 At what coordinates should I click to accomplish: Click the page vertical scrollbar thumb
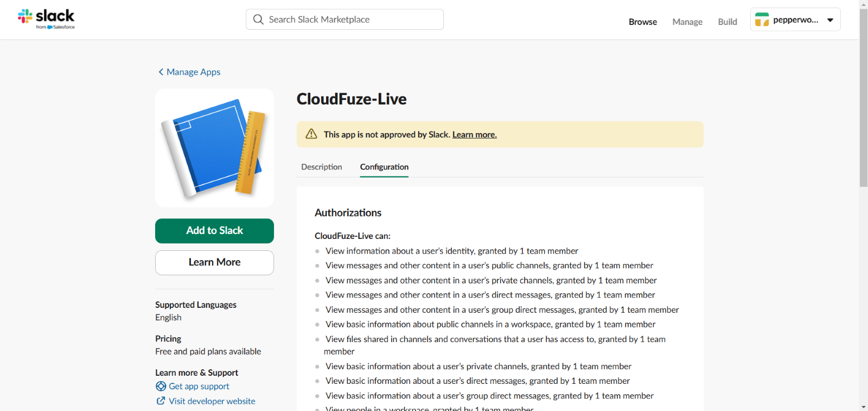click(864, 98)
